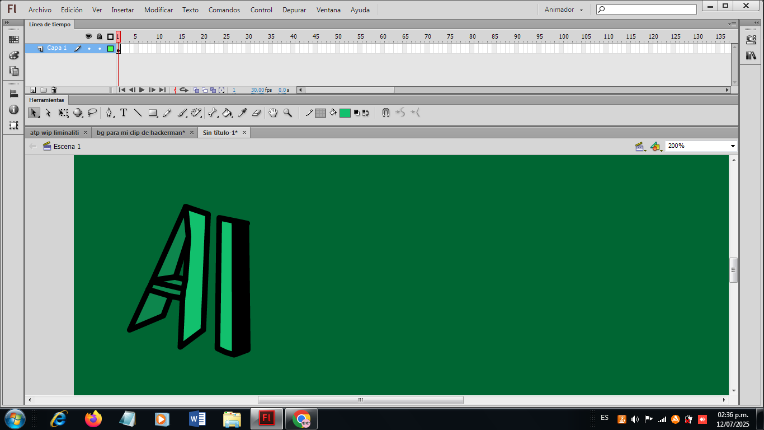Open the Edit Scene dropdown
Image resolution: width=764 pixels, height=430 pixels.
640,146
